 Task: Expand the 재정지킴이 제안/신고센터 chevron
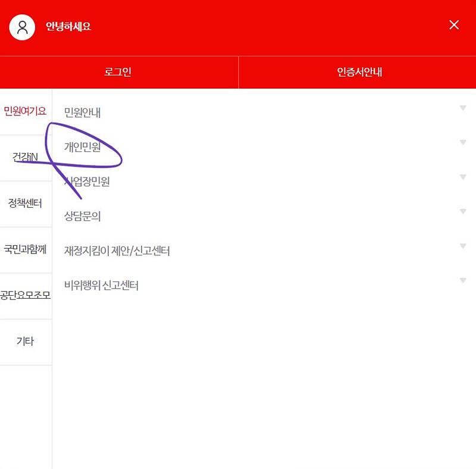(463, 246)
